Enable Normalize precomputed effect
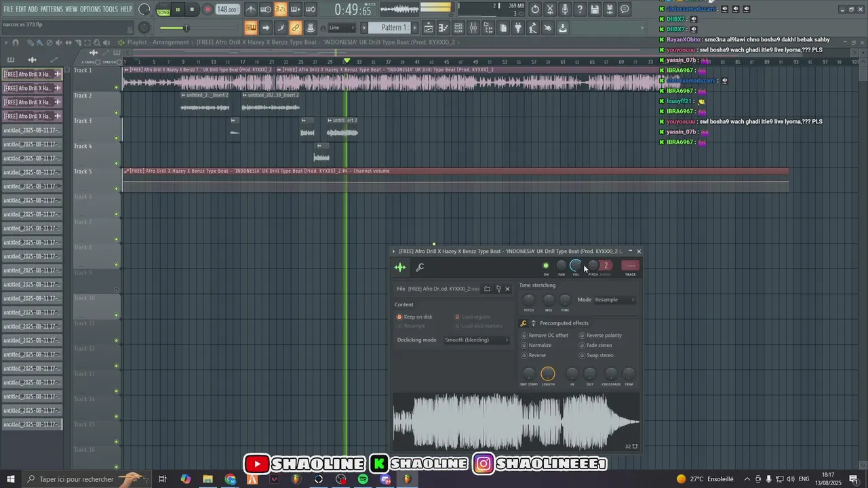Image resolution: width=868 pixels, height=488 pixels. 536,346
